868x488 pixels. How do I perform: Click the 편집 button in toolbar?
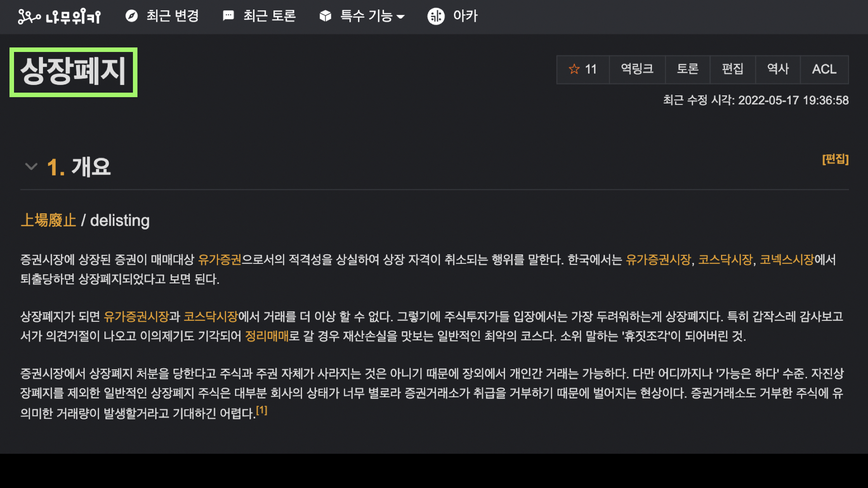[732, 69]
